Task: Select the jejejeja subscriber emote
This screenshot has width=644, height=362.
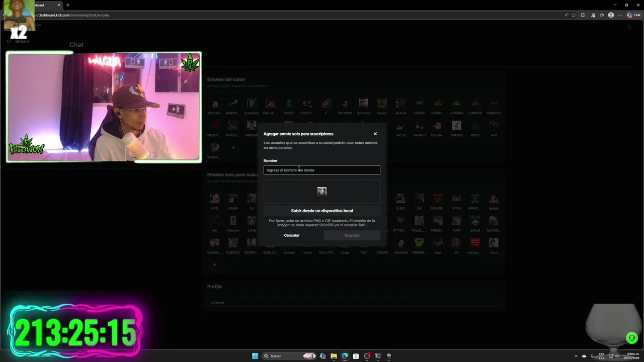Action: tap(494, 202)
